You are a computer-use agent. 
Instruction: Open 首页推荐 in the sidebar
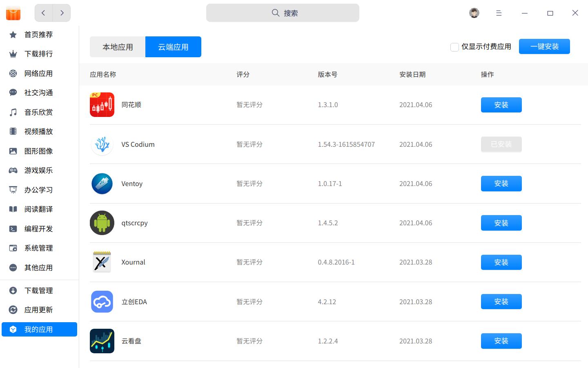click(x=39, y=35)
